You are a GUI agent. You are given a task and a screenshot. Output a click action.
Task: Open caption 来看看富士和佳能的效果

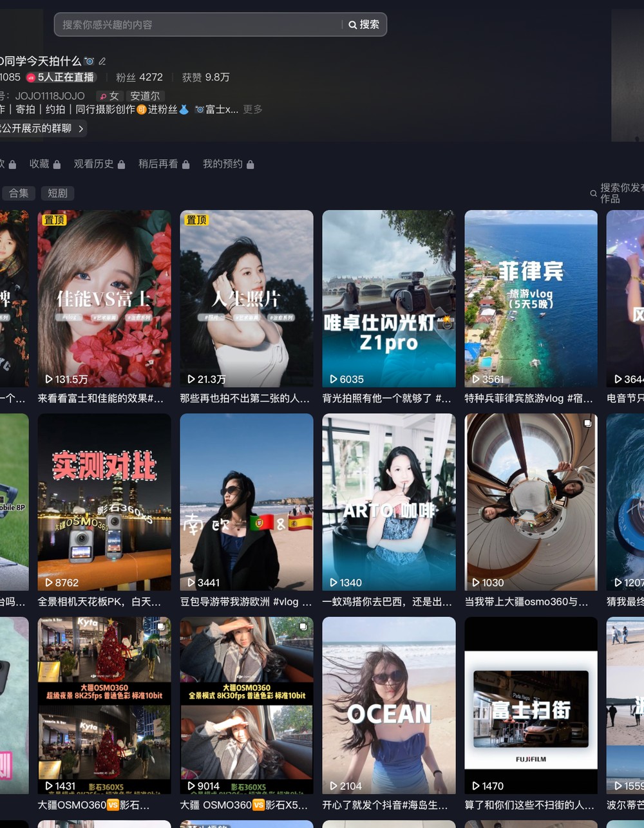pyautogui.click(x=100, y=399)
